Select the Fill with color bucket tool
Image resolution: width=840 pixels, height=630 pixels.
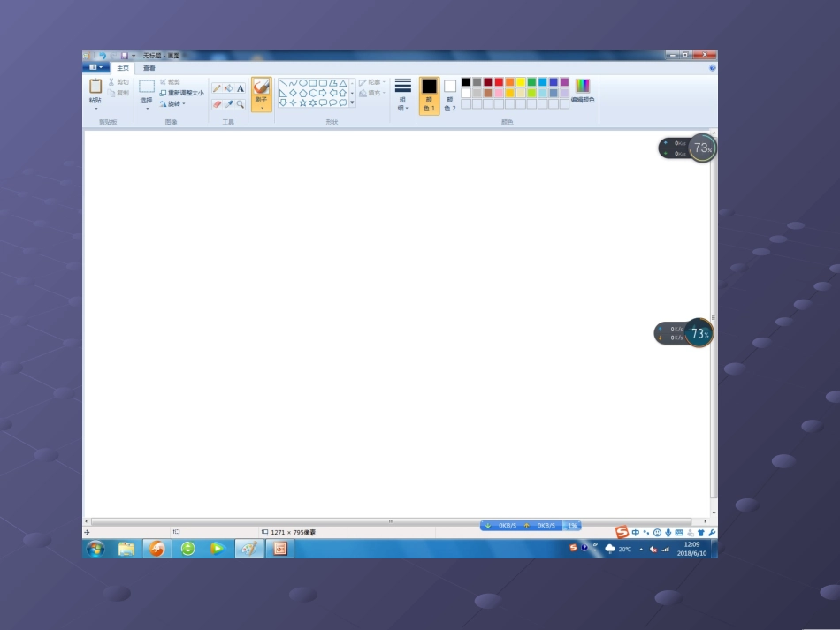228,88
